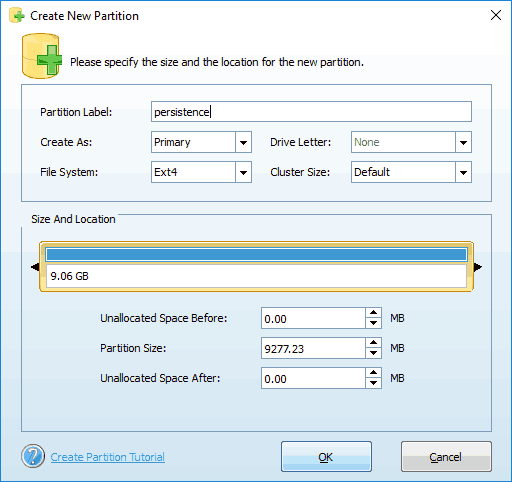Click the left black arrow handle of partition bar
This screenshot has height=482, width=512.
pyautogui.click(x=35, y=267)
